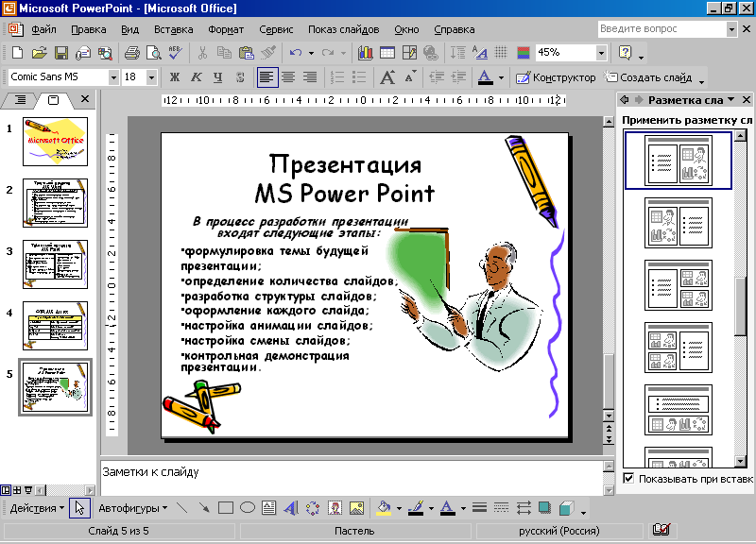756x544 pixels.
Task: Click the 3-D style cube icon
Action: click(x=566, y=508)
